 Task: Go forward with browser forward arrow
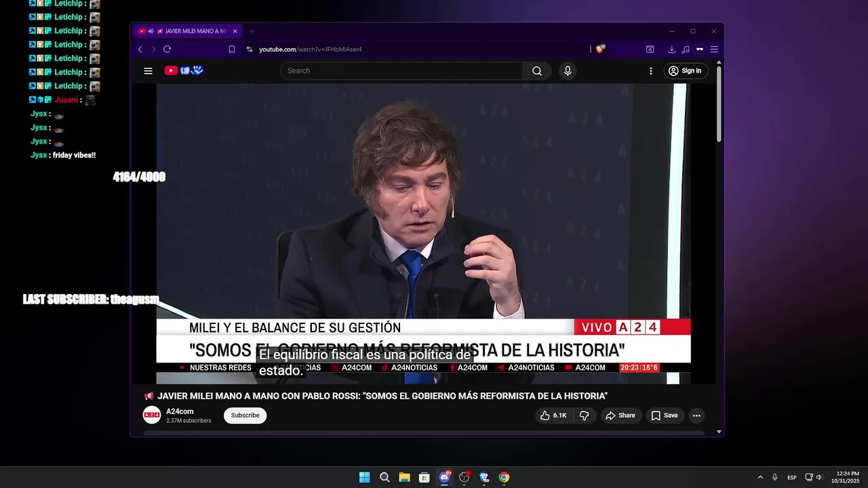153,49
